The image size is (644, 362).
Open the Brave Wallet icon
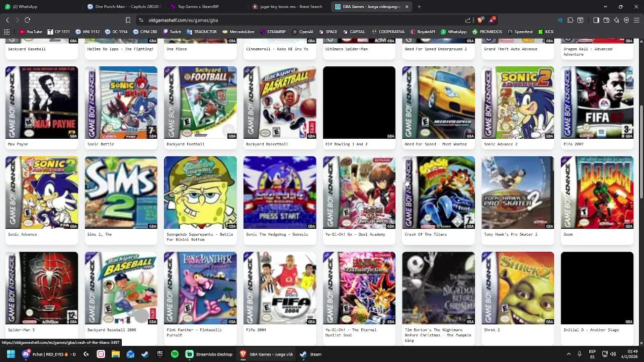point(606,20)
